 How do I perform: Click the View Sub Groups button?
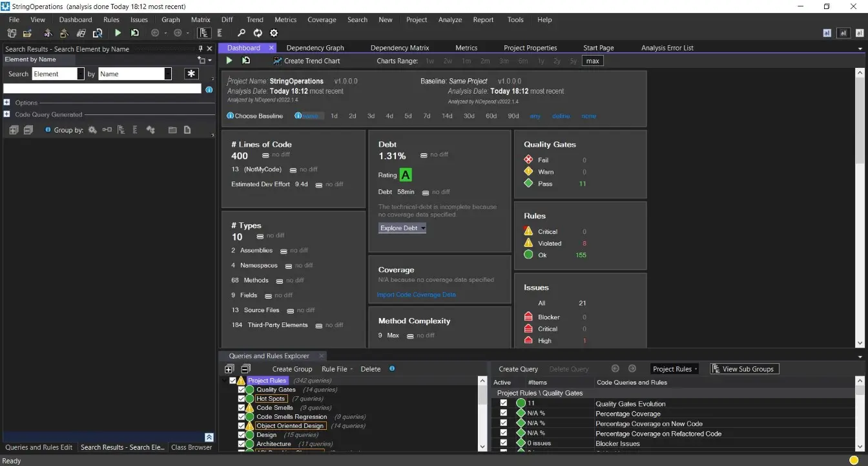pyautogui.click(x=745, y=369)
